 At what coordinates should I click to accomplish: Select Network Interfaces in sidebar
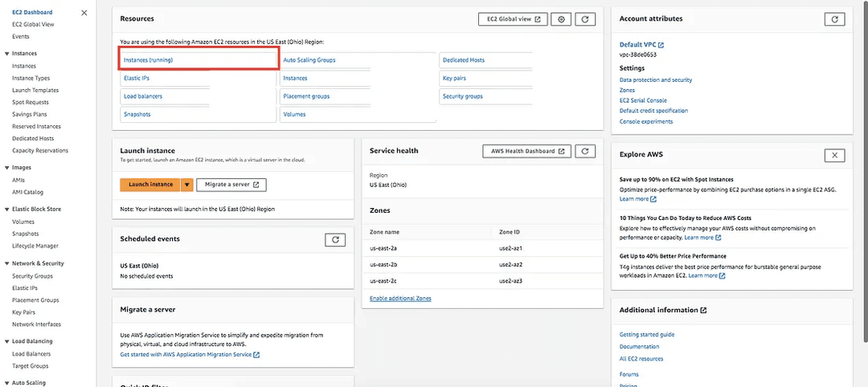click(36, 324)
